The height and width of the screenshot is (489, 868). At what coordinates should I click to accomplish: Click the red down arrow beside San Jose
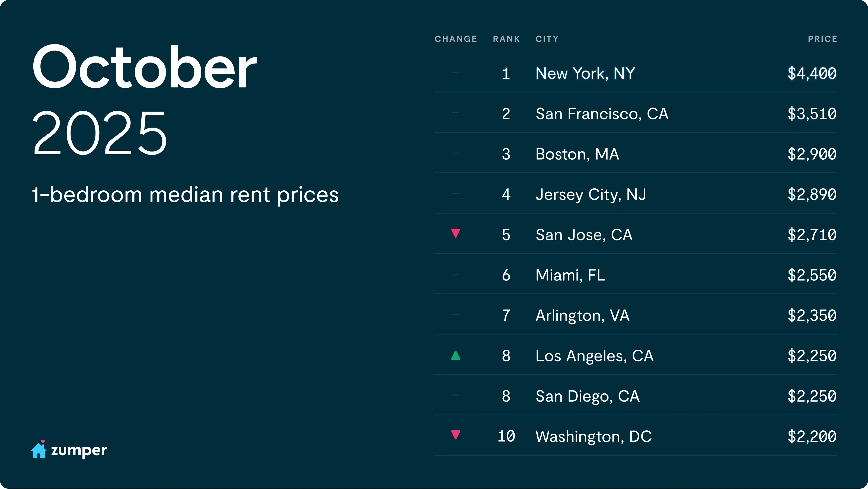[456, 233]
